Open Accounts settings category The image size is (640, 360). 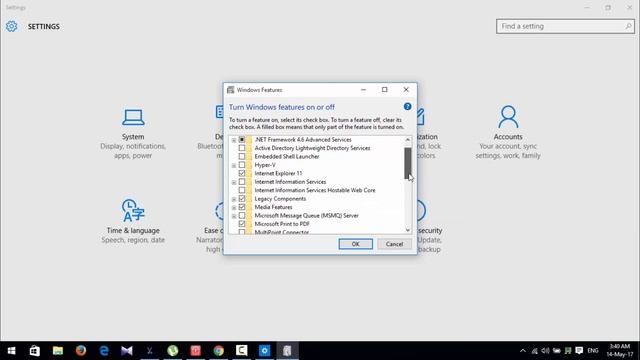tap(508, 132)
